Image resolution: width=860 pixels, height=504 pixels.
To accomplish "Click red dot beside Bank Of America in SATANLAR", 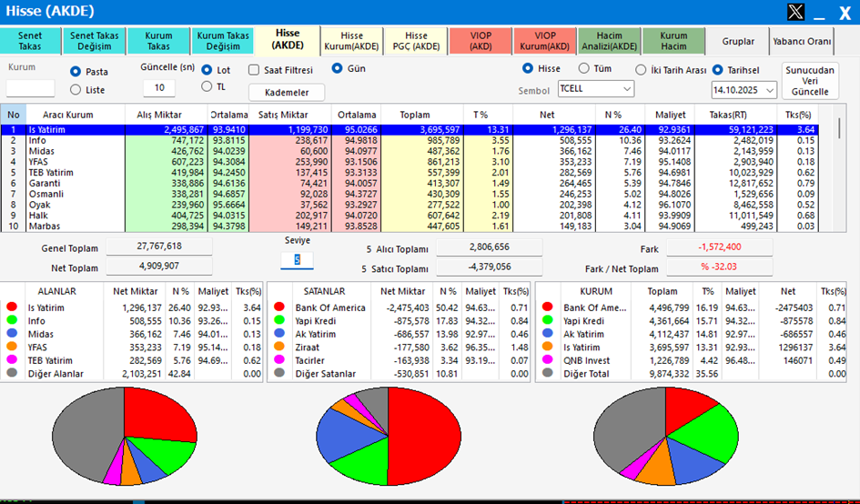I will click(283, 307).
